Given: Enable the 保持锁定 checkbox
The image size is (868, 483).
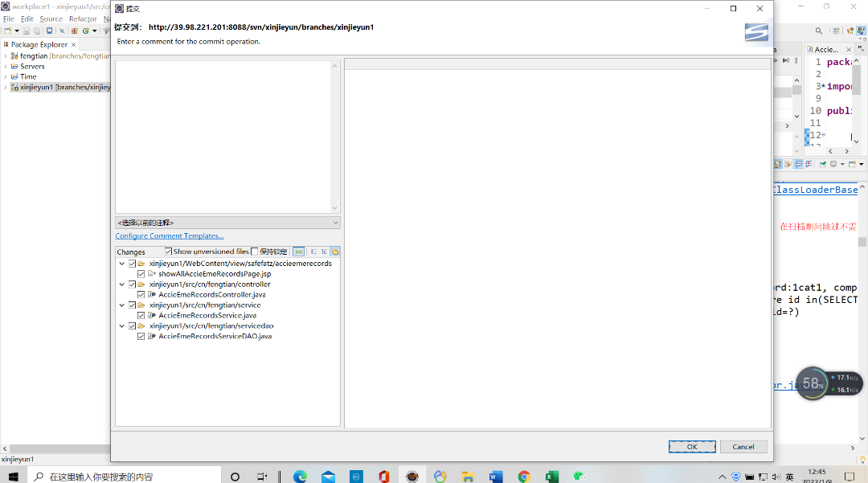Looking at the screenshot, I should click(x=255, y=252).
